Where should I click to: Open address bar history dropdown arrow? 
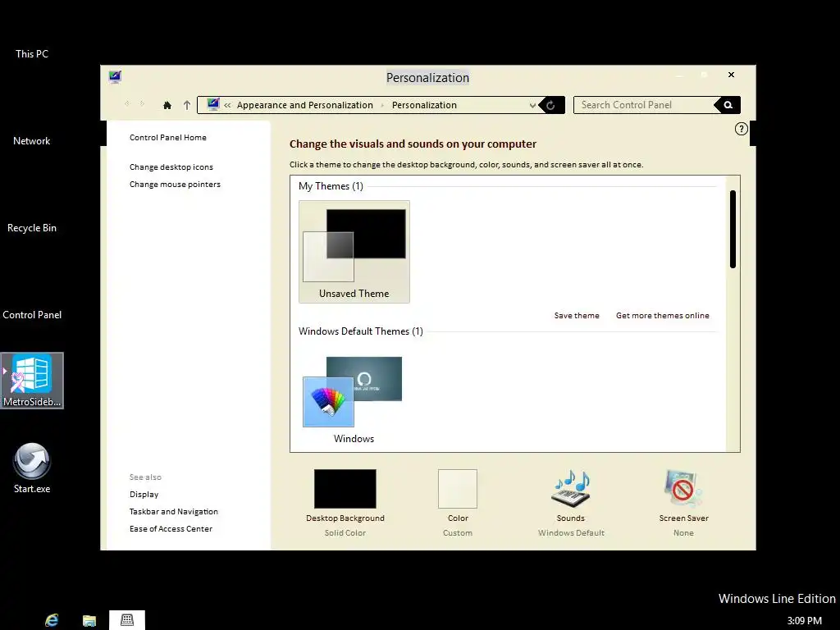[x=532, y=105]
